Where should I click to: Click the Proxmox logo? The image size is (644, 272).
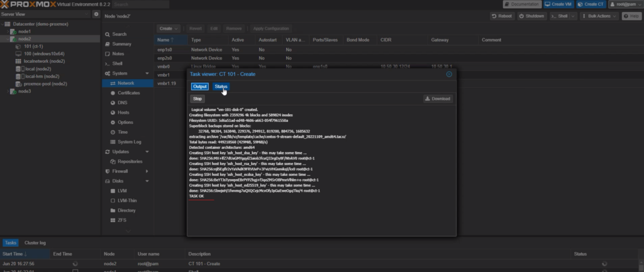[26, 4]
